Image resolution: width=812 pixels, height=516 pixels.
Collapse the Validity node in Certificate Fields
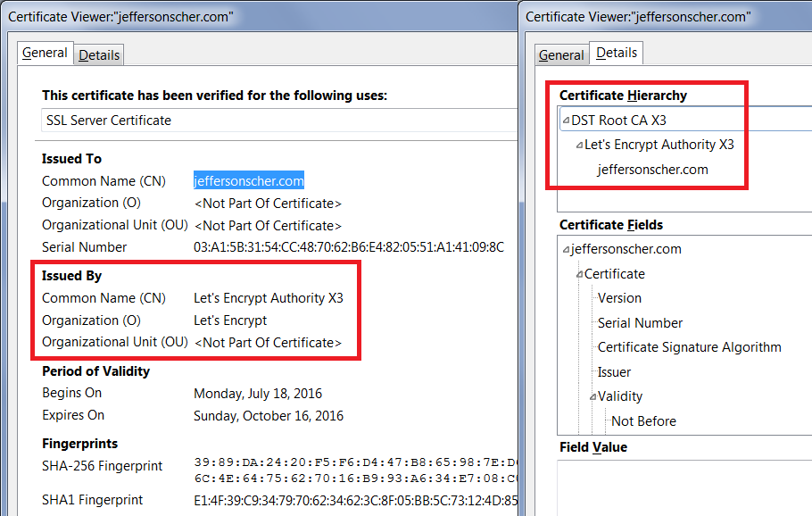pos(593,397)
